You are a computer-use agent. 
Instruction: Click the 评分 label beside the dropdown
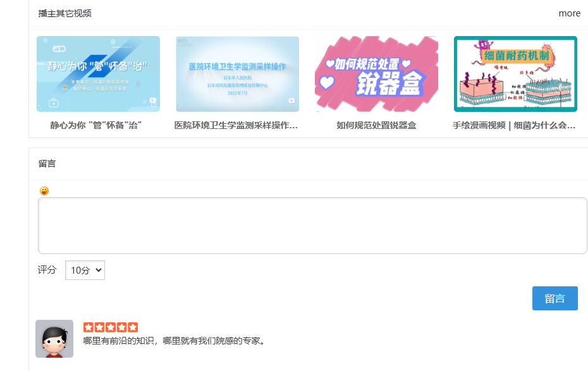[x=47, y=270]
